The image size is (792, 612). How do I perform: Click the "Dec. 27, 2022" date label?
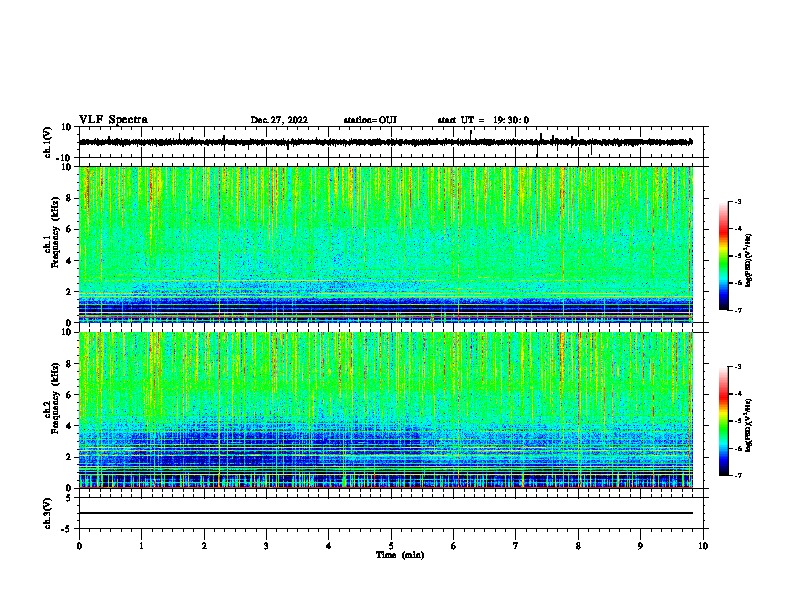coord(279,120)
